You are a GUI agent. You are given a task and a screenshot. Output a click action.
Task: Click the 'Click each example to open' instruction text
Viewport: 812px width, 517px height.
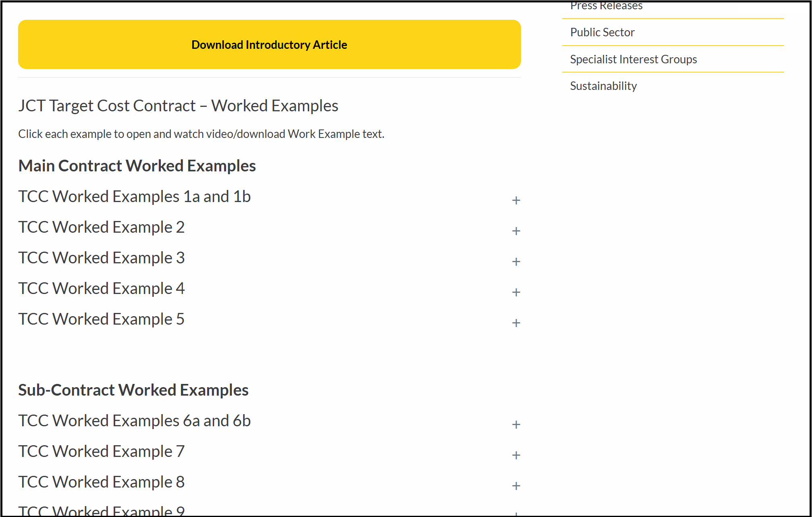click(201, 134)
